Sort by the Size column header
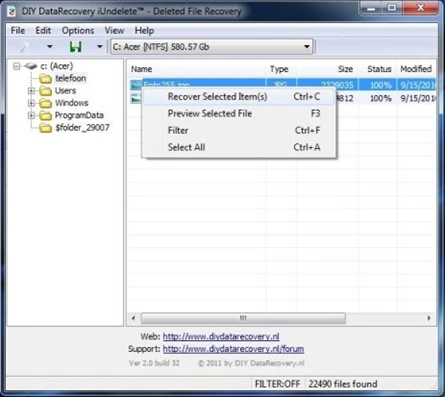Image resolution: width=445 pixels, height=397 pixels. tap(327, 69)
